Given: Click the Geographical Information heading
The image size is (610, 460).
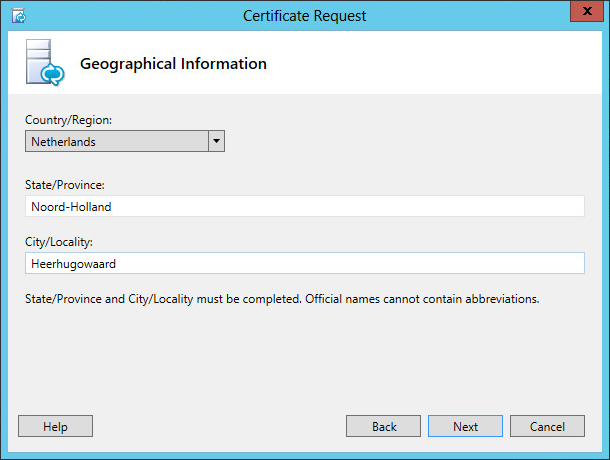Looking at the screenshot, I should click(x=173, y=64).
